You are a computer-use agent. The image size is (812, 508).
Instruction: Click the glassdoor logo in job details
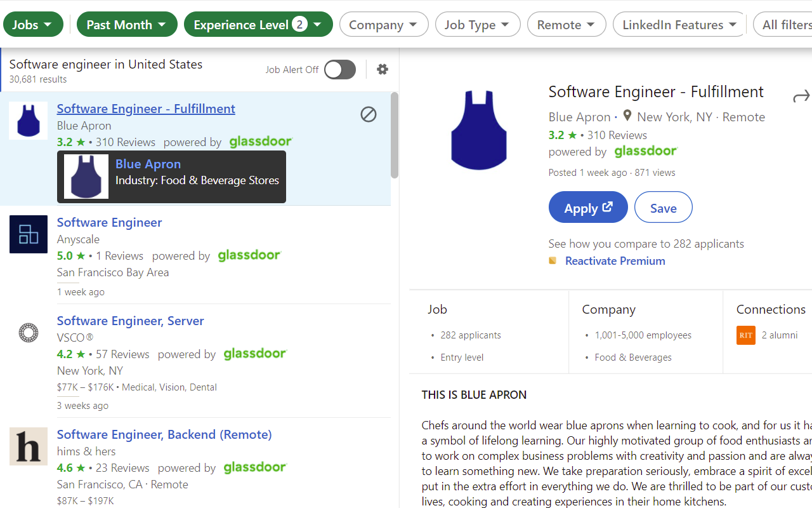click(x=646, y=151)
